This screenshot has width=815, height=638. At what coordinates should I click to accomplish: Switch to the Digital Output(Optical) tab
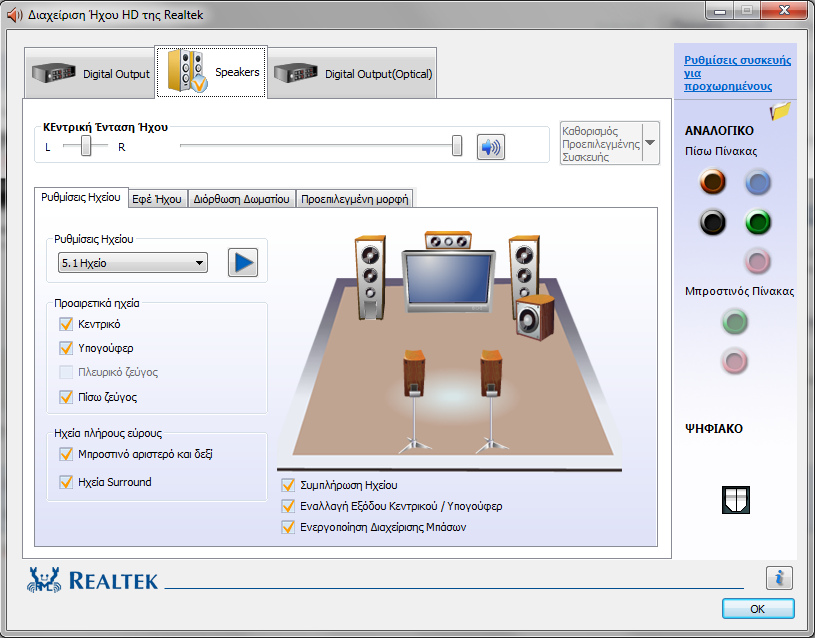coord(352,73)
